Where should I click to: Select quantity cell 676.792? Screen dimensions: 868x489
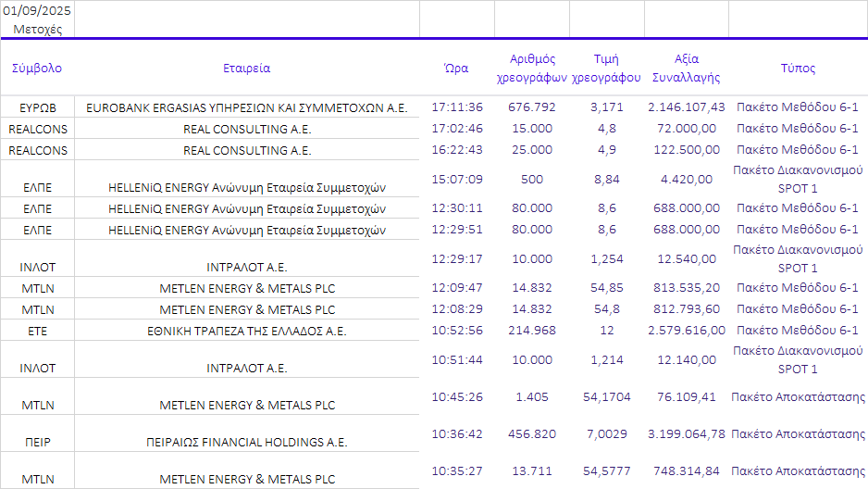point(532,107)
